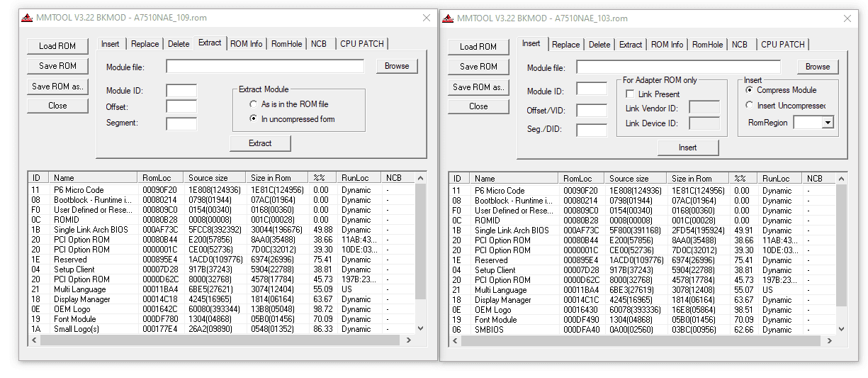This screenshot has width=868, height=378.
Task: Click the Seg./DID input field
Action: click(592, 130)
